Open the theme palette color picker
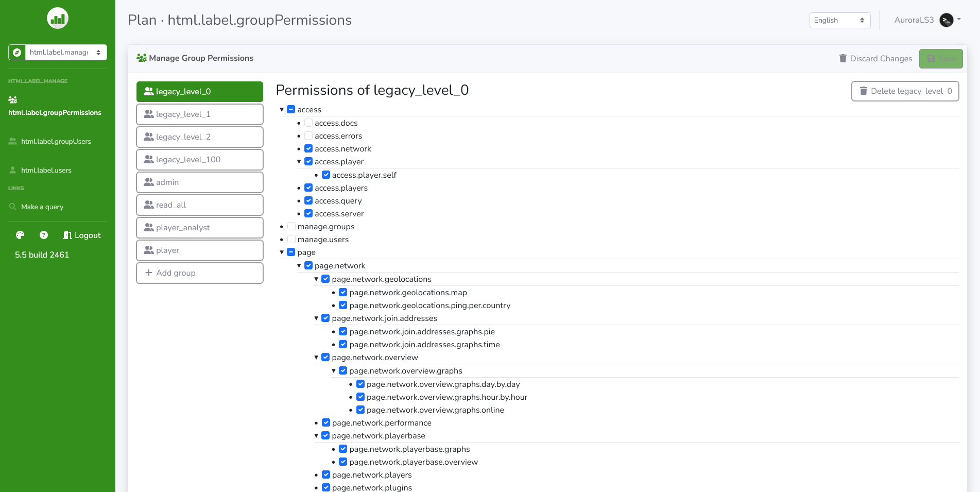This screenshot has height=492, width=980. coord(20,235)
